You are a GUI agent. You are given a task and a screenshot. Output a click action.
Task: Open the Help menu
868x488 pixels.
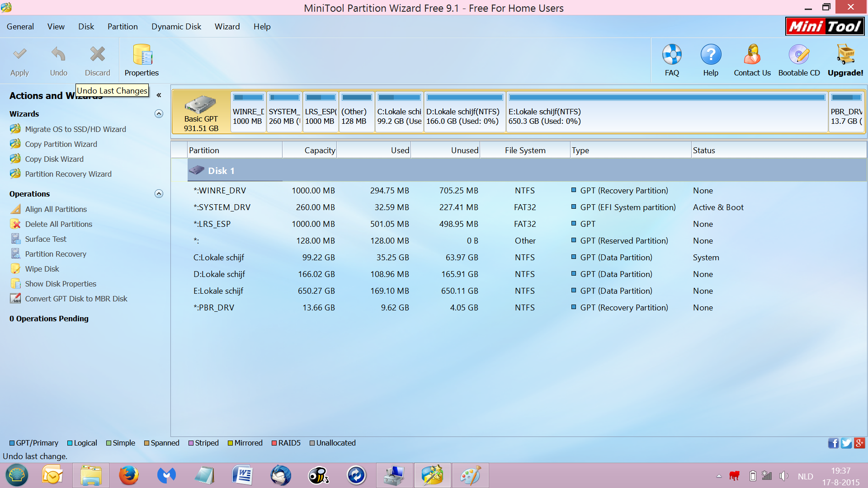click(x=262, y=27)
